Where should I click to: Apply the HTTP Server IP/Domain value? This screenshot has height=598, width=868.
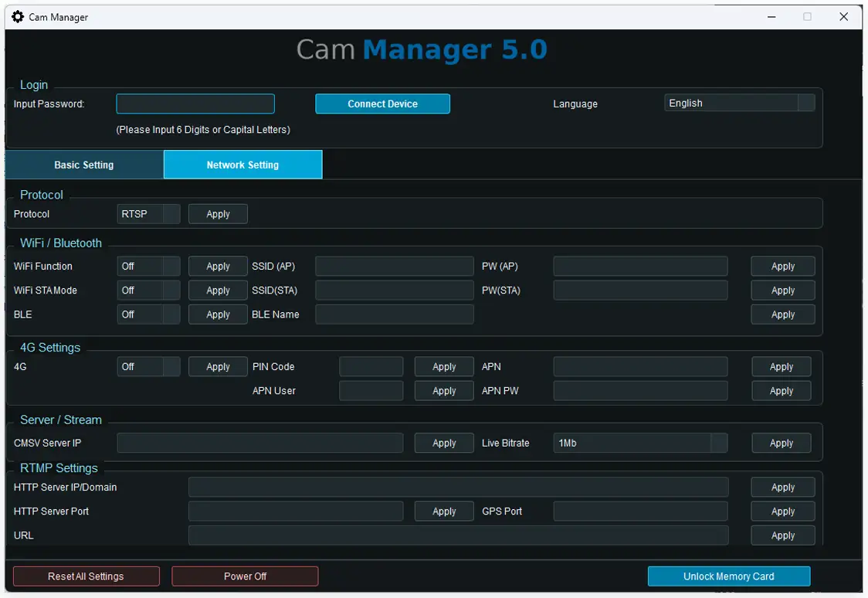[x=783, y=488]
